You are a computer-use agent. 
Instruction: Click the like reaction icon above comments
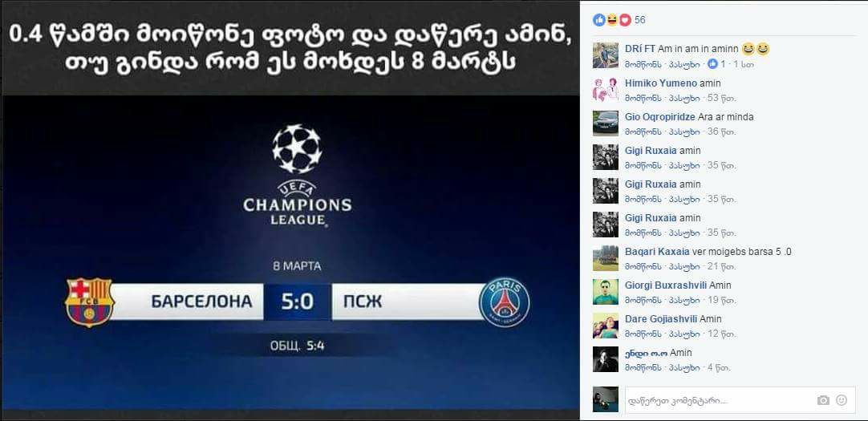[x=599, y=20]
